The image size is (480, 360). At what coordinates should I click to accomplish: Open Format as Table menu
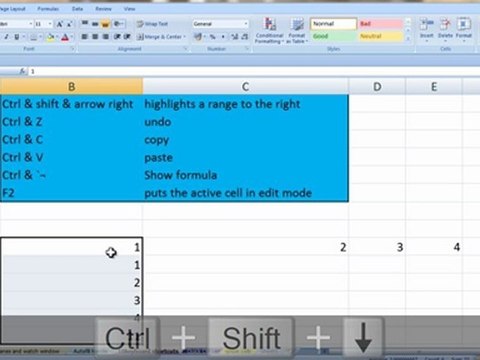297,31
